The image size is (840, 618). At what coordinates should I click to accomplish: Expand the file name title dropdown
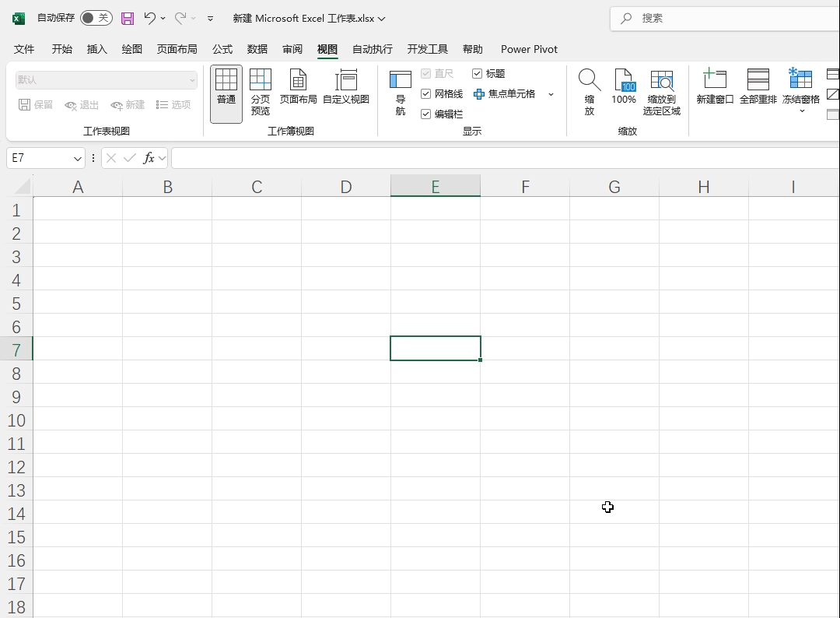(x=381, y=19)
